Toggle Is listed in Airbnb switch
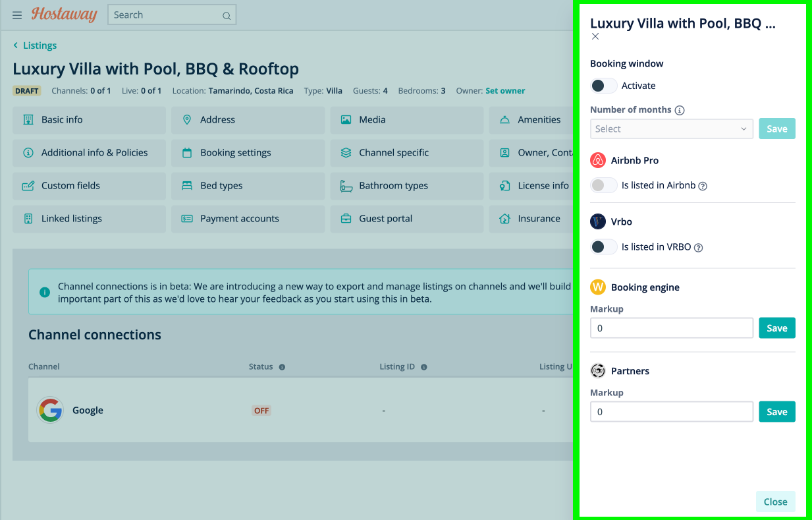812x520 pixels. pyautogui.click(x=603, y=185)
